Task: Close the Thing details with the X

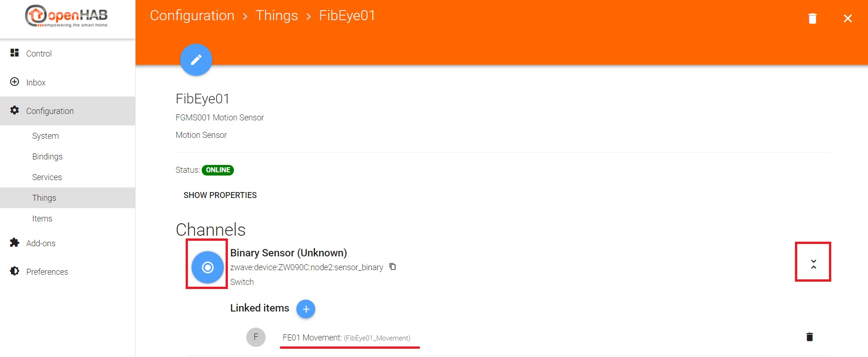Action: (x=848, y=18)
